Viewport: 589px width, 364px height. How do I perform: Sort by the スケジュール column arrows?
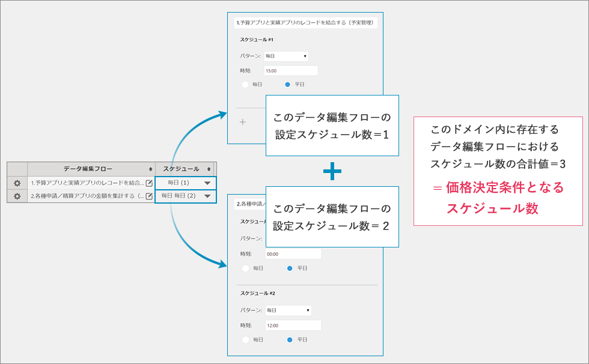tap(209, 169)
